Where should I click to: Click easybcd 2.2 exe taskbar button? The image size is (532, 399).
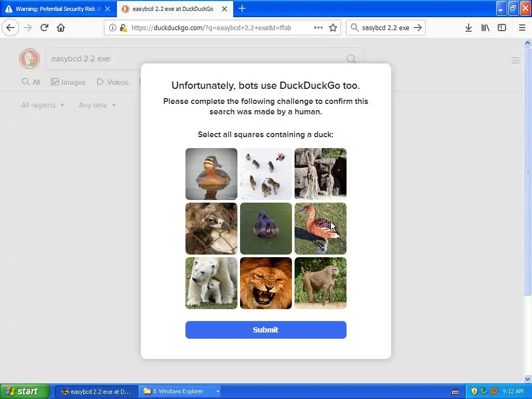(x=97, y=392)
